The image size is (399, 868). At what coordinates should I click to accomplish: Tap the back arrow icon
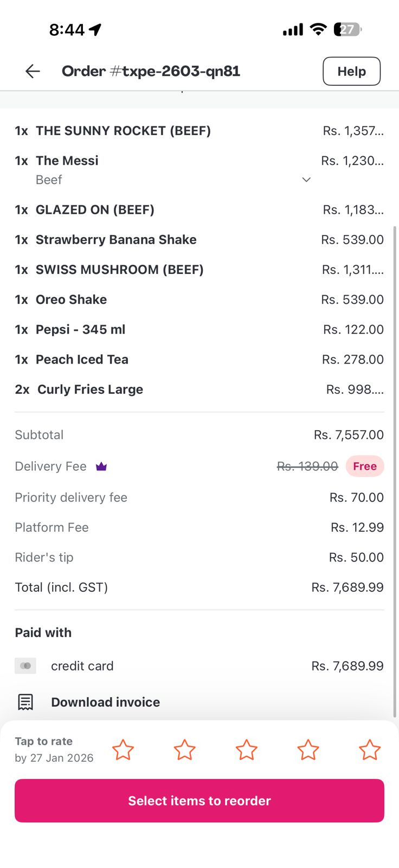click(x=33, y=71)
